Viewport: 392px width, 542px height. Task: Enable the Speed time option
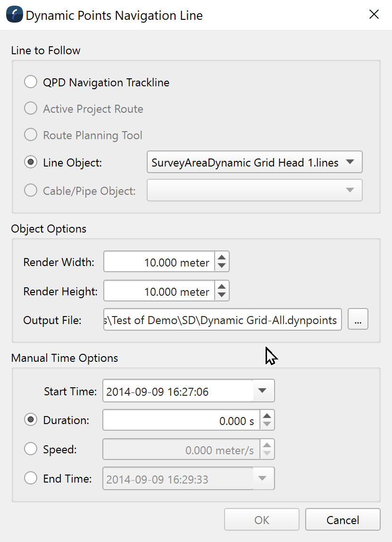pos(31,450)
